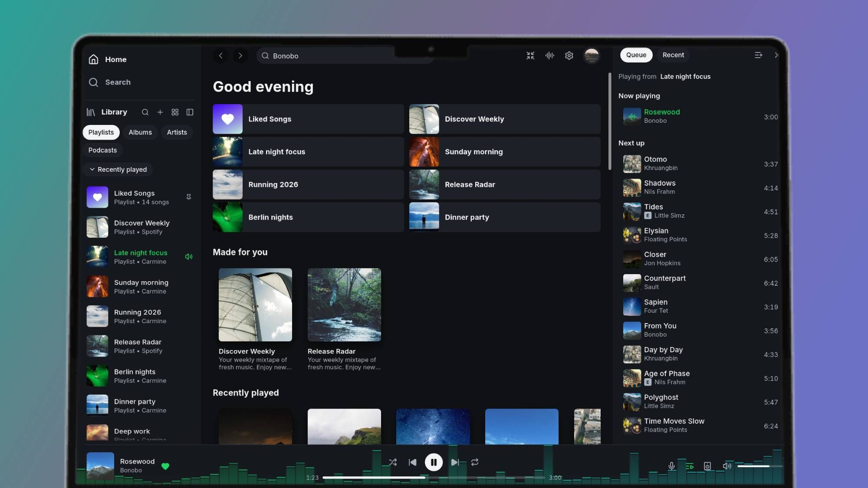Screen dimensions: 868x488
Task: Open settings gear icon
Action: click(569, 56)
